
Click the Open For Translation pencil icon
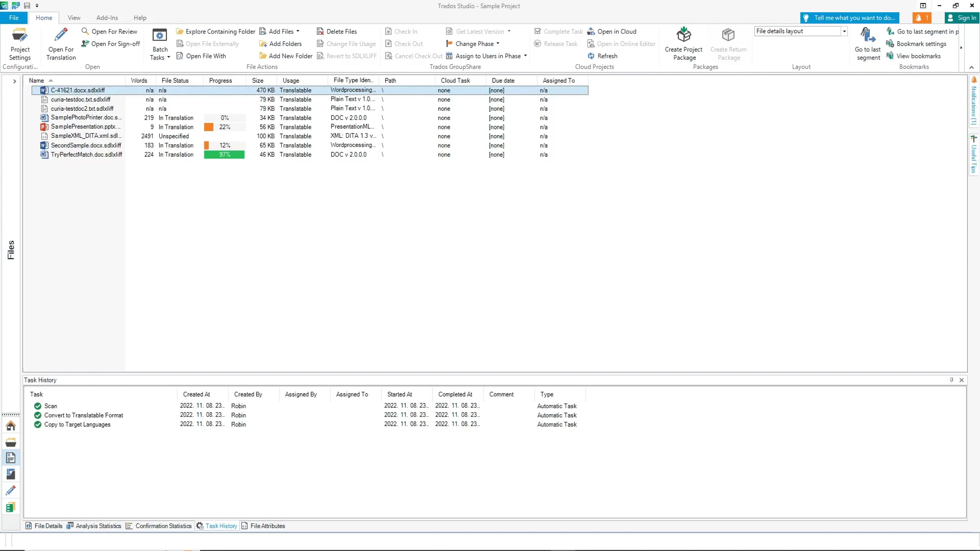pos(61,35)
